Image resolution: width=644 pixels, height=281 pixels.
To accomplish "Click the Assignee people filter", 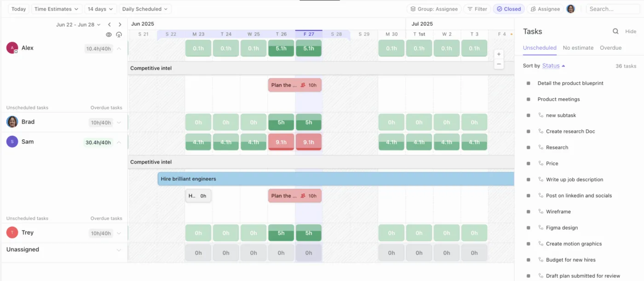I will coord(545,9).
